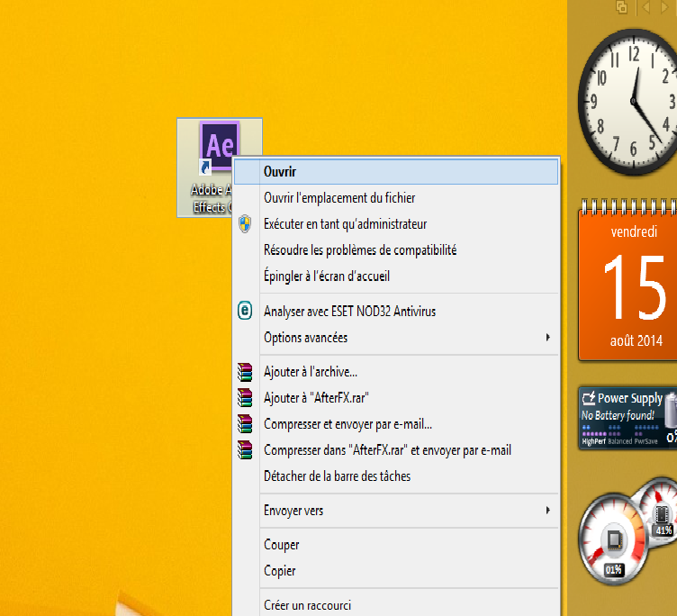The width and height of the screenshot is (677, 616).
Task: Select the HighPerf power plan
Action: (593, 441)
